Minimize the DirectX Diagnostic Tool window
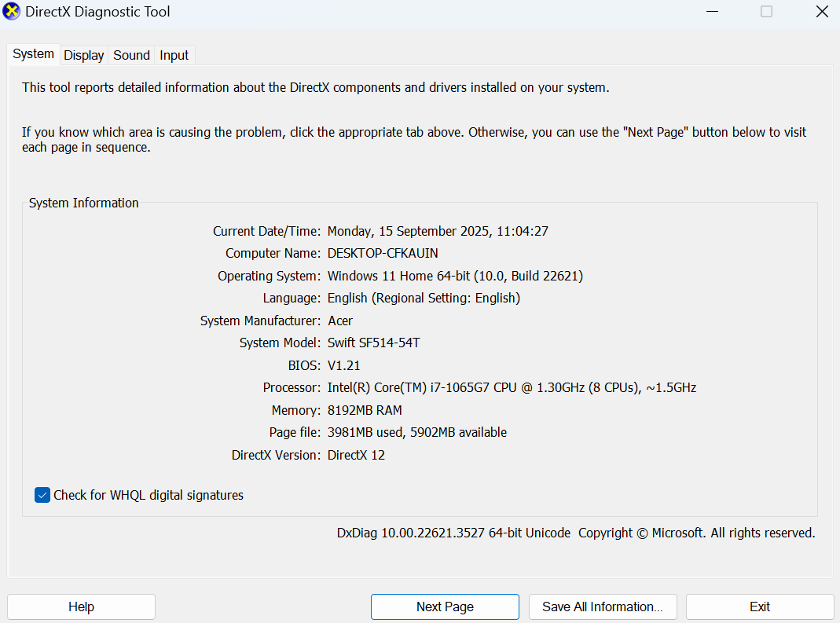Image resolution: width=840 pixels, height=623 pixels. pos(712,12)
